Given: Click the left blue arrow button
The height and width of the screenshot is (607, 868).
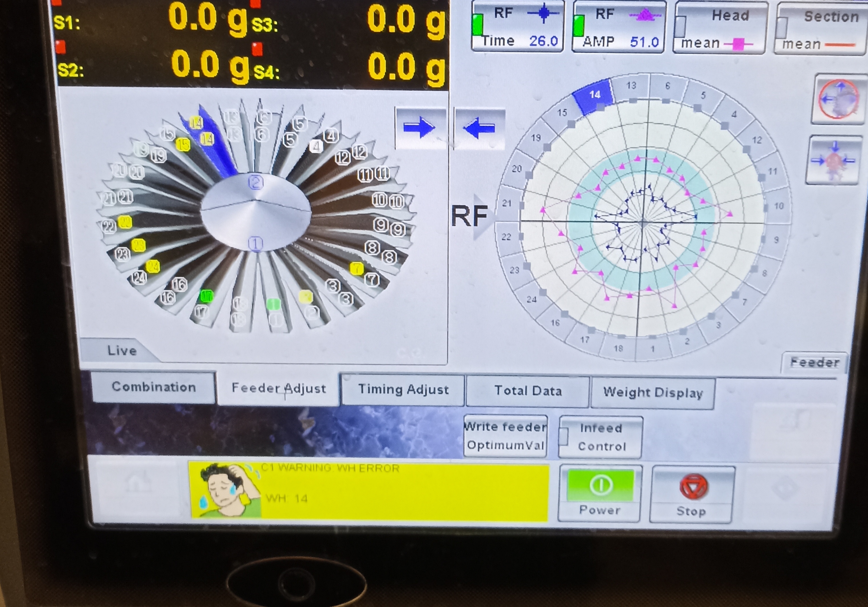Looking at the screenshot, I should coord(479,128).
